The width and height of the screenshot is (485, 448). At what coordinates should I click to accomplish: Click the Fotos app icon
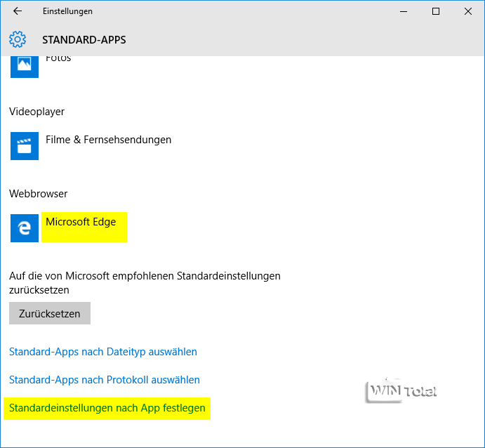pyautogui.click(x=25, y=64)
